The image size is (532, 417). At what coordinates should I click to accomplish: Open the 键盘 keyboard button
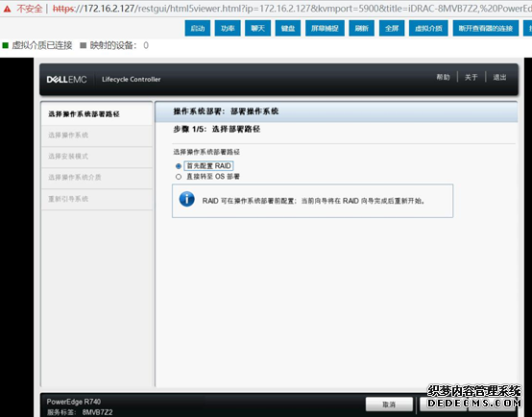coord(288,28)
